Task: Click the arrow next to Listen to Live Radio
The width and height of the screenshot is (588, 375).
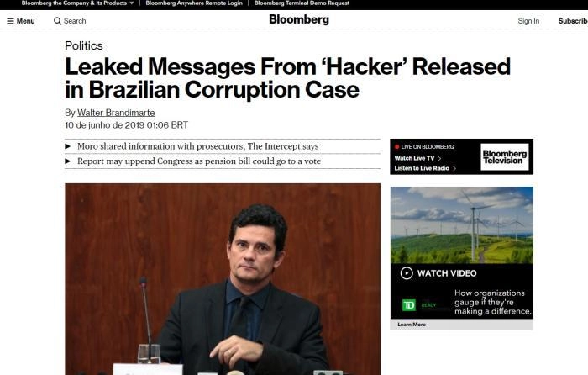Action: point(454,168)
